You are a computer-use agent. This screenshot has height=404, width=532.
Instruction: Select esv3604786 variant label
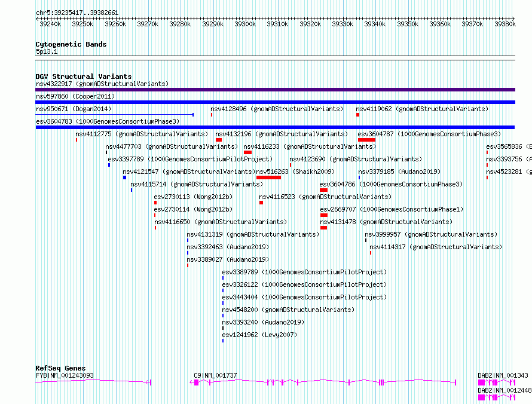[391, 184]
